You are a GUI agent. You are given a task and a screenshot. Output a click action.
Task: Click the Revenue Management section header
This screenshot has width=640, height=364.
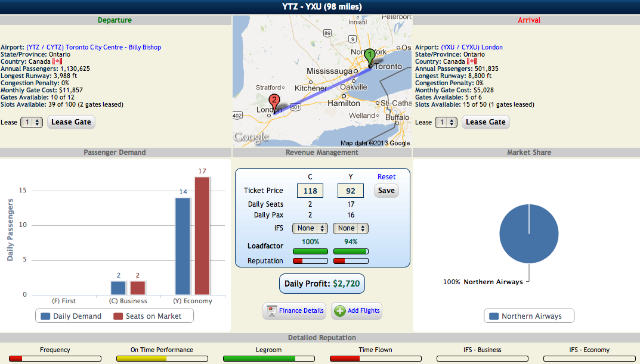(x=322, y=153)
